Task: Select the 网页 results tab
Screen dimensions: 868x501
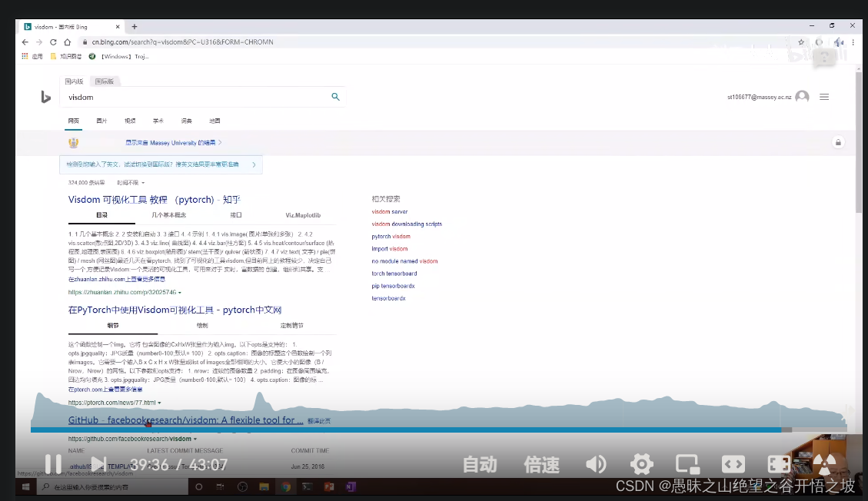Action: pos(74,121)
